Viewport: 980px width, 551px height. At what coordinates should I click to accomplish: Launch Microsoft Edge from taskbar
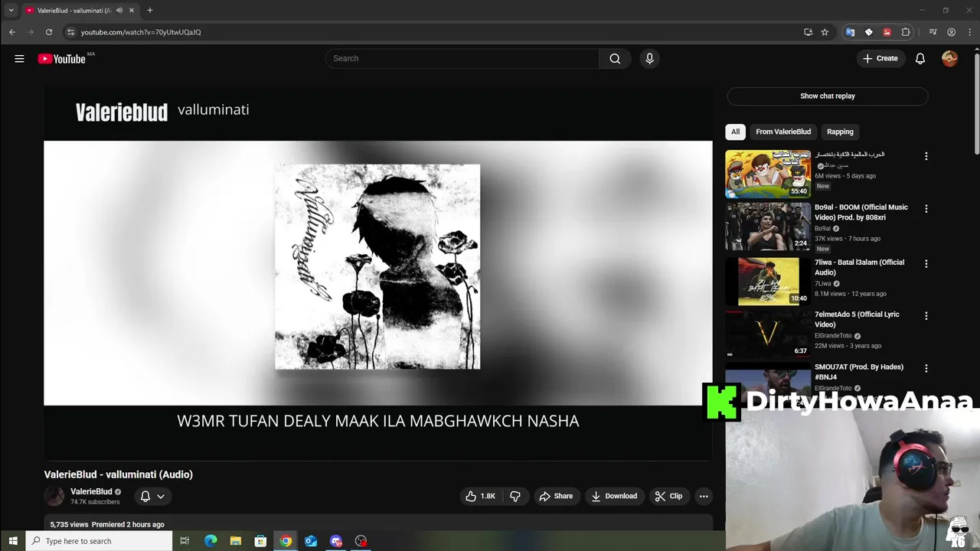pos(211,541)
